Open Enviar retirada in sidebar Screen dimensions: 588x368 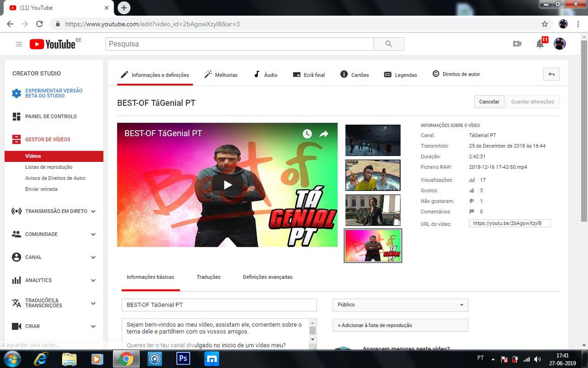[x=41, y=189]
